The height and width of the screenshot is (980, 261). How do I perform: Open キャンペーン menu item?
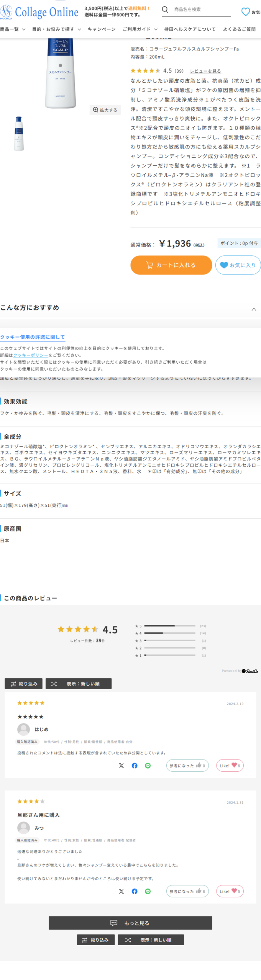tap(102, 29)
